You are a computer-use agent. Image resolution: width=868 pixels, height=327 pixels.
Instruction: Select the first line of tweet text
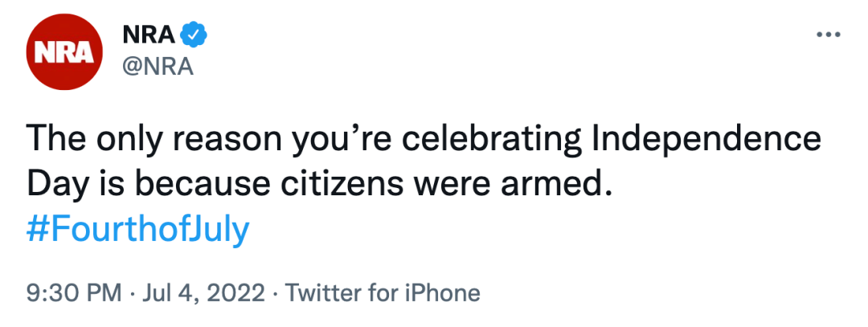[424, 141]
